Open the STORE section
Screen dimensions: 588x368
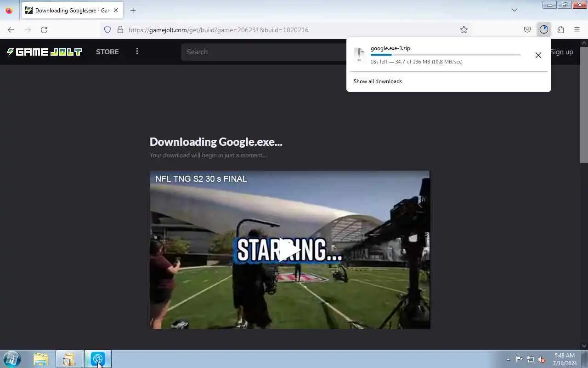pos(107,52)
